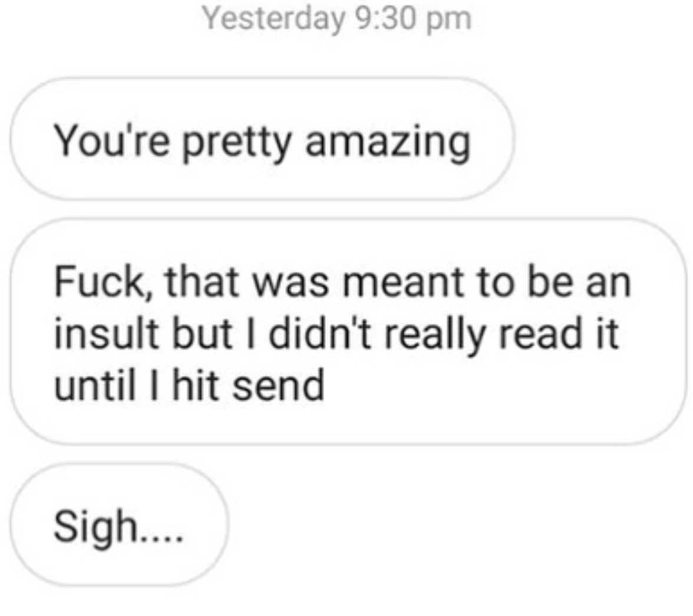693x616 pixels.
Task: Click the word "You're" in first bubble
Action: 111,140
